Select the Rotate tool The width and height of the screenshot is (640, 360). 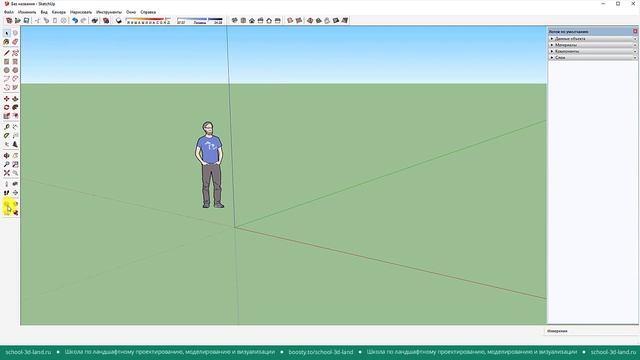click(x=7, y=107)
